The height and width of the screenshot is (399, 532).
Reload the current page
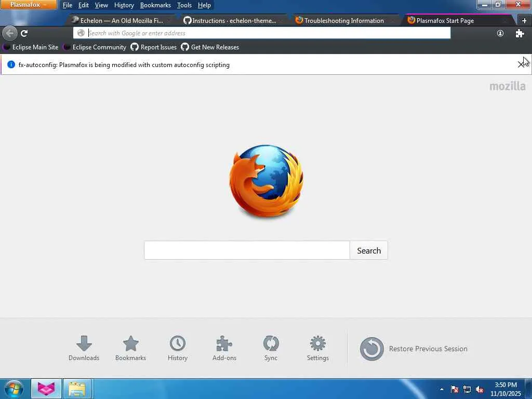tap(24, 33)
